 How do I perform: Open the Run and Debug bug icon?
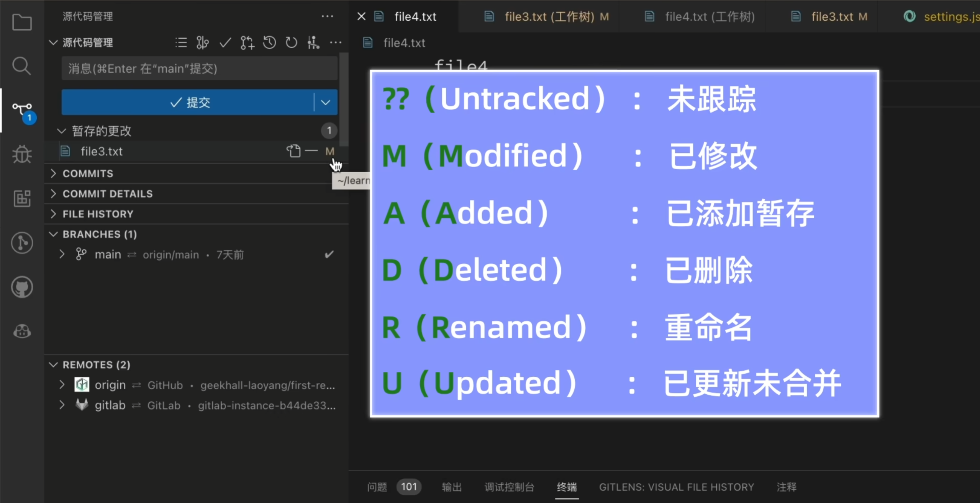(22, 154)
